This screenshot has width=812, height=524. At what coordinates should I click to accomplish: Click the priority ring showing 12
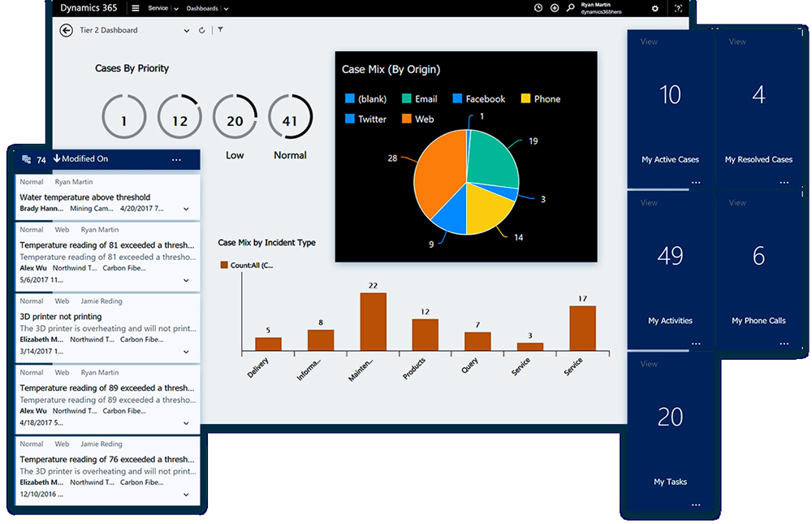pyautogui.click(x=179, y=117)
